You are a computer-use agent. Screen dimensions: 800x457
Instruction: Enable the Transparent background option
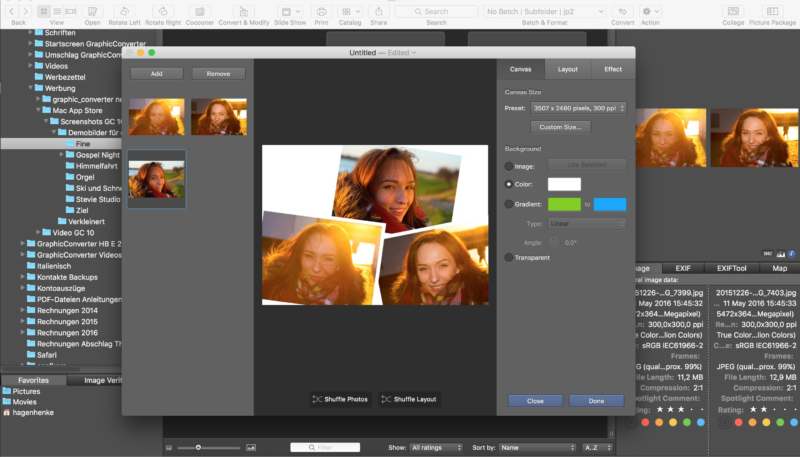tap(510, 257)
